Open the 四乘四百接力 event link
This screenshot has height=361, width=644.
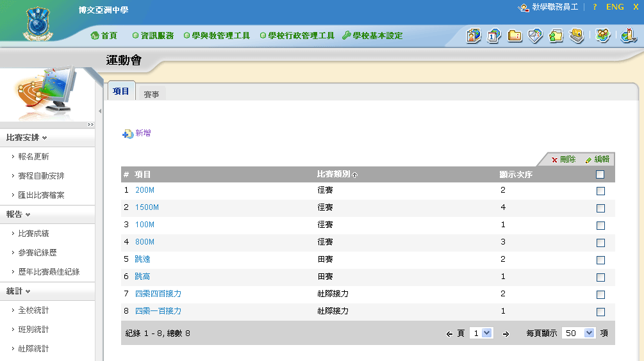coord(158,294)
